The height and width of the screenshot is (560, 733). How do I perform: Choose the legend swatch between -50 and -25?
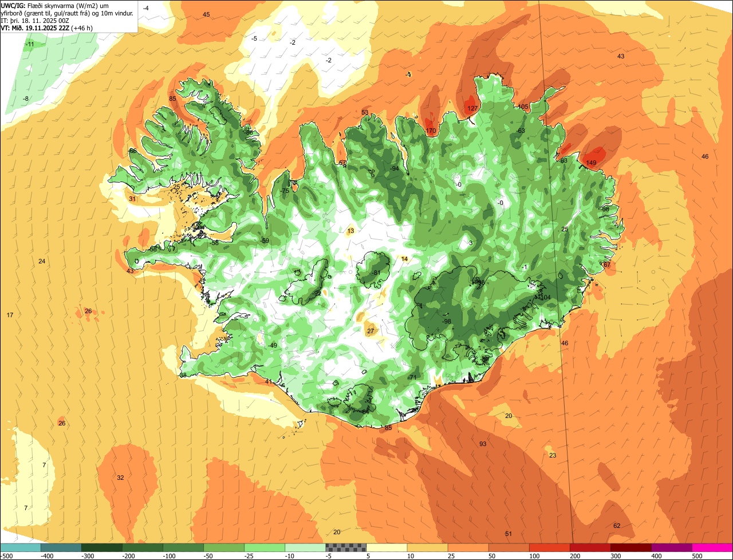point(223,547)
